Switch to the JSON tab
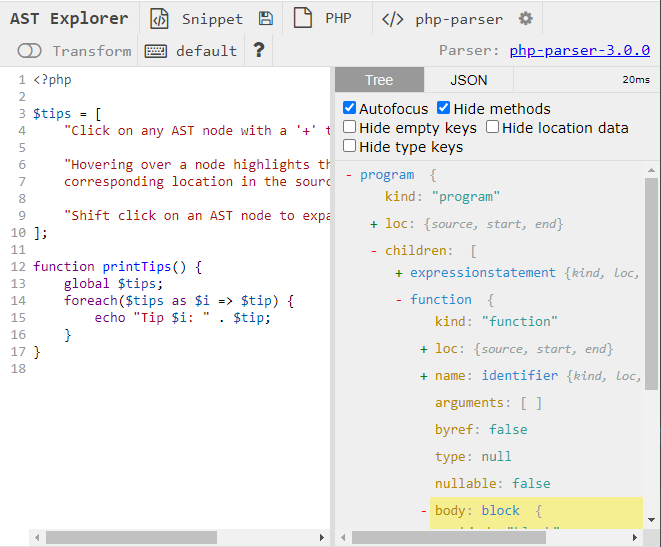 click(469, 80)
